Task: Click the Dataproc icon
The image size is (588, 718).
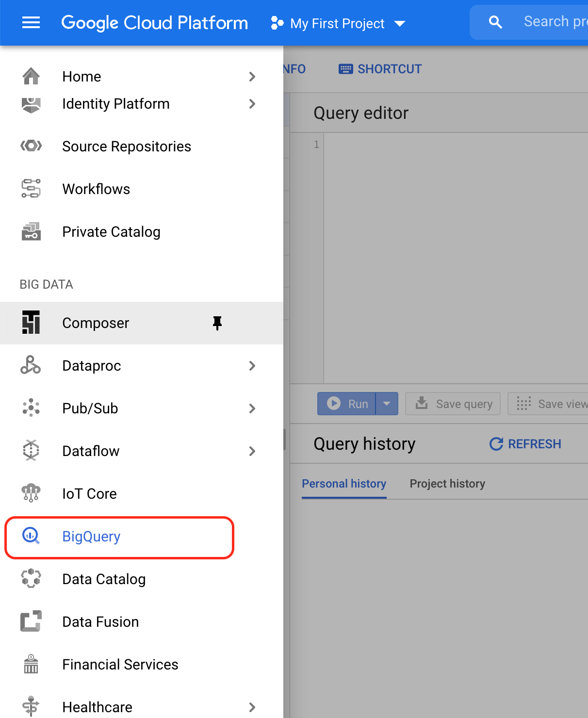Action: tap(31, 365)
